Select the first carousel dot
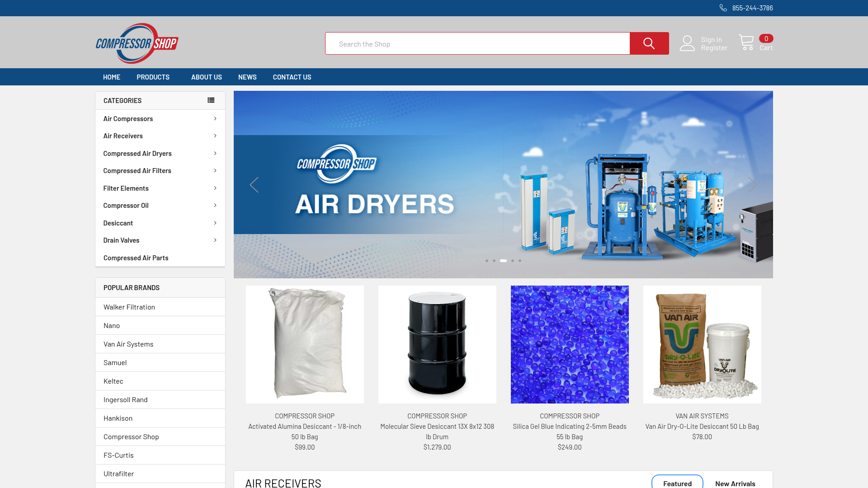868x488 pixels. tap(487, 261)
